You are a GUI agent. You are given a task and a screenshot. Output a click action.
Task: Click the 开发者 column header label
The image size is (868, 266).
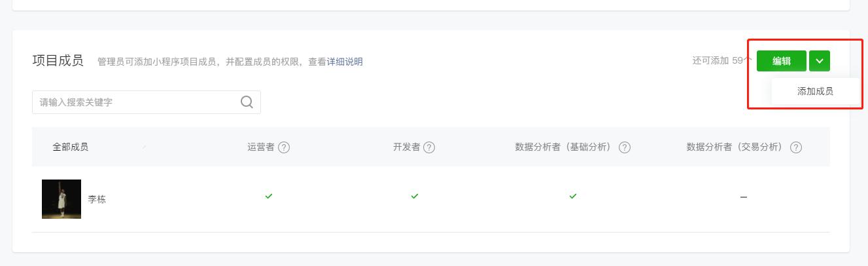pyautogui.click(x=406, y=147)
